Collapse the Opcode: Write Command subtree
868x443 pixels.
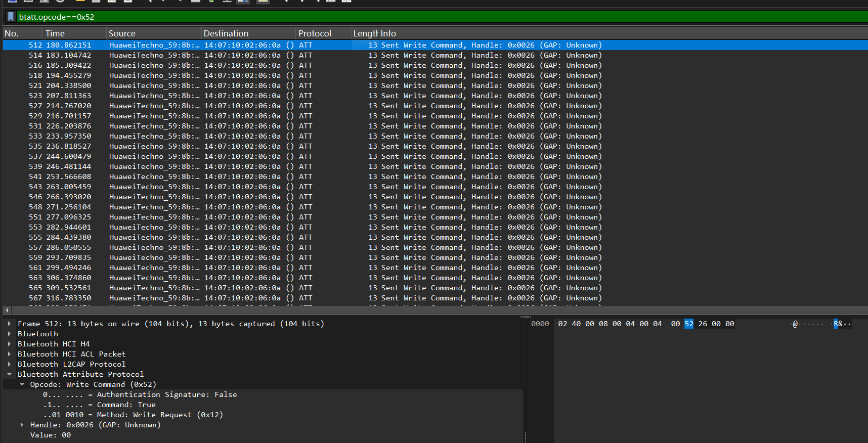[x=22, y=384]
